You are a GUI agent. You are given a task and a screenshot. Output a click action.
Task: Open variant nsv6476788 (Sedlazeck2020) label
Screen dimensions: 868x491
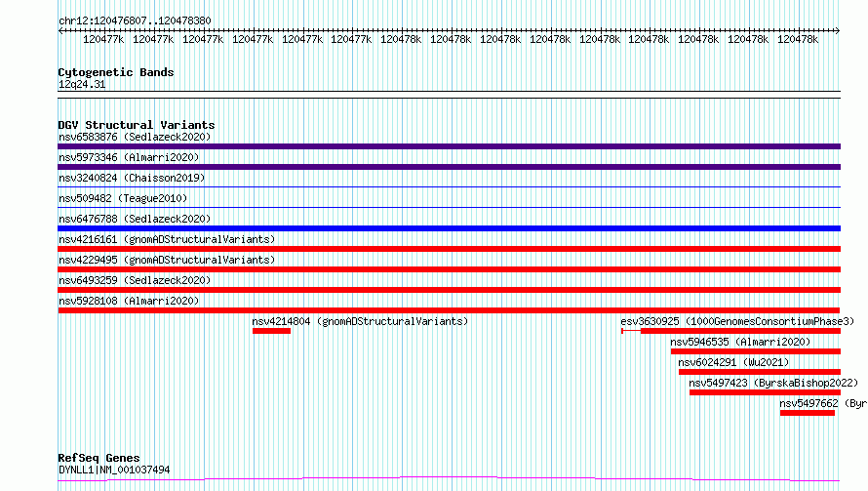tap(135, 219)
